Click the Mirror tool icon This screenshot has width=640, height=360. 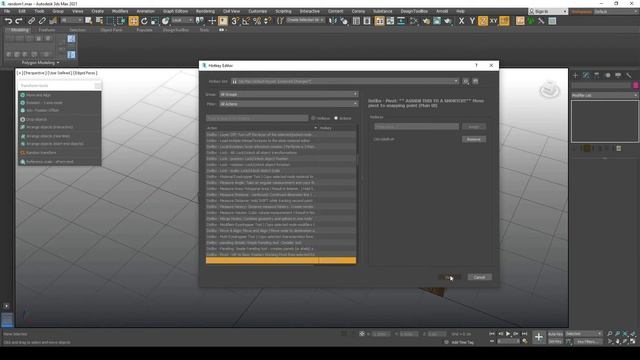point(333,21)
